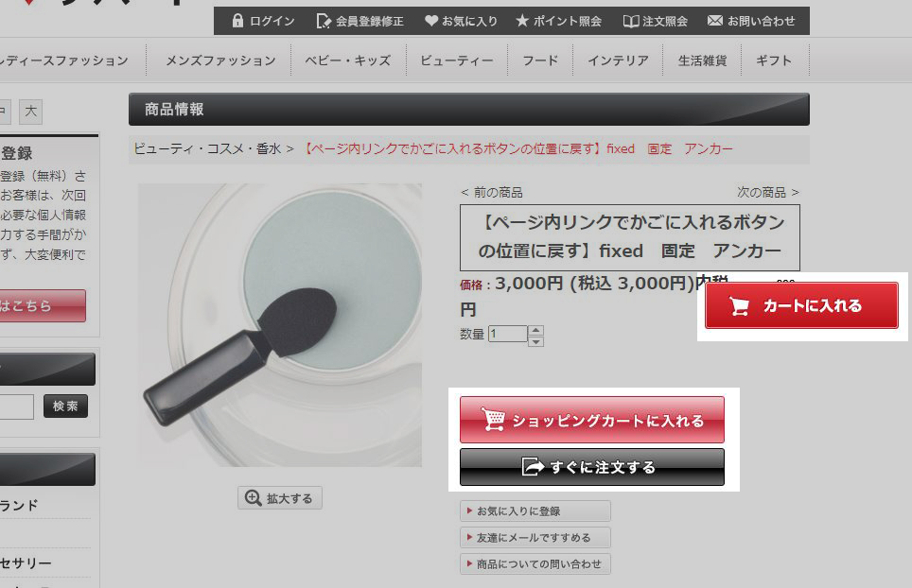912x588 pixels.
Task: Click the ログイン lock icon
Action: (x=237, y=21)
